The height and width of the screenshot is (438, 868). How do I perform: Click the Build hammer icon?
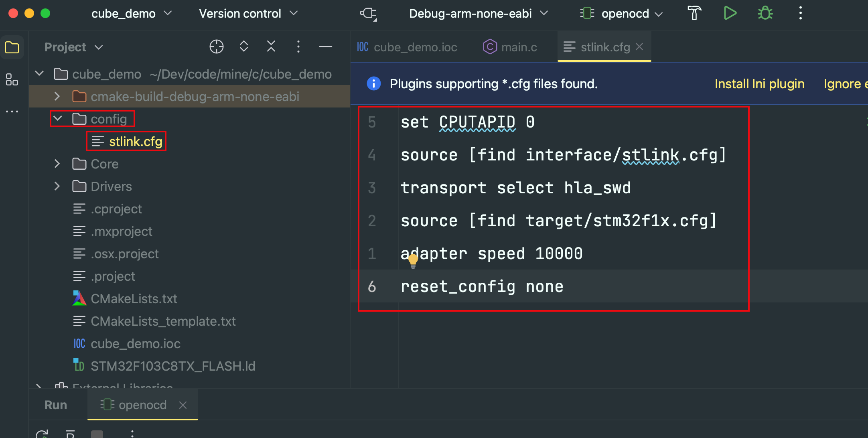coord(694,13)
